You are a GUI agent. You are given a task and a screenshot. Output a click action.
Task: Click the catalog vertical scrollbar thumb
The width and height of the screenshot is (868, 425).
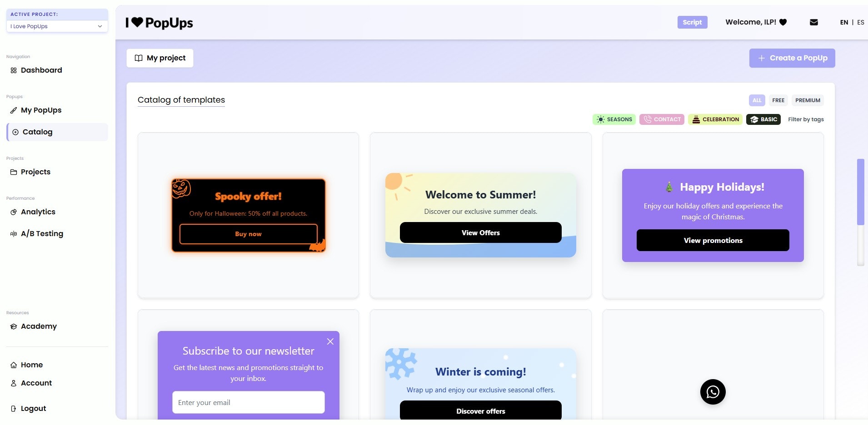pyautogui.click(x=860, y=192)
